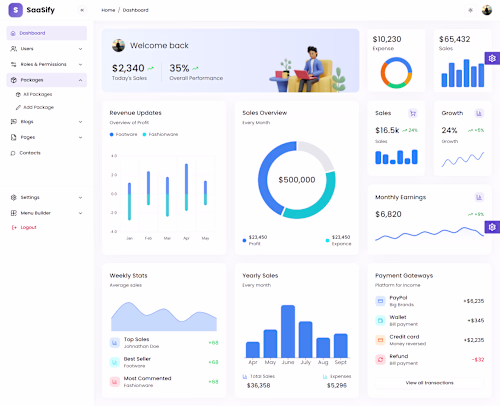Screen dimensions: 500x406
Task: Open Roles & Permissions menu item
Action: coord(47,64)
